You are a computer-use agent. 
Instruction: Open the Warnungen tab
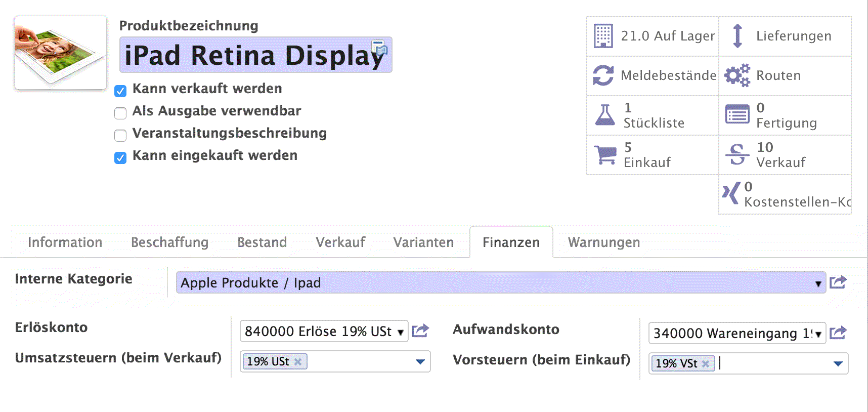tap(603, 242)
